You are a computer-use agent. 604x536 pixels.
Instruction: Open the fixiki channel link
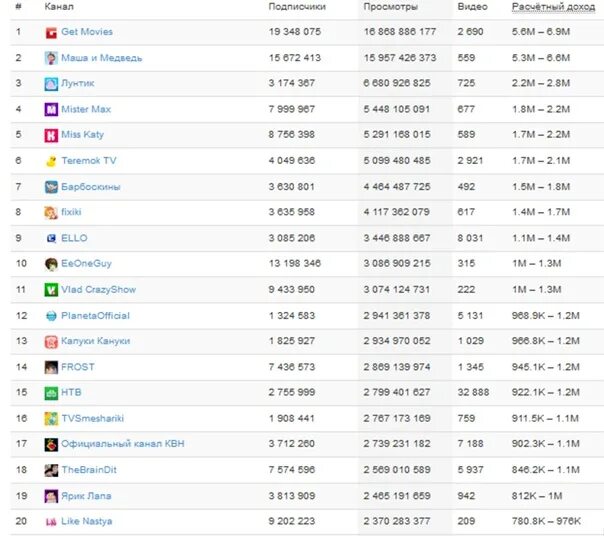click(71, 212)
